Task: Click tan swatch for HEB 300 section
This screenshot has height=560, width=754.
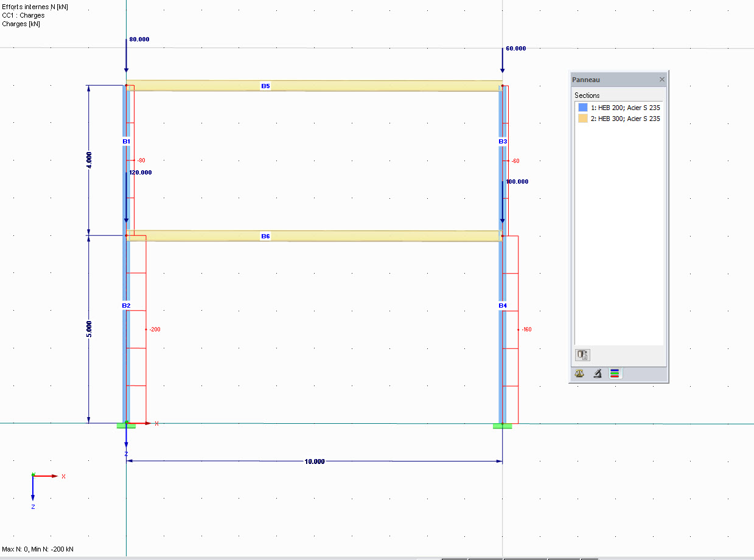Action: pyautogui.click(x=583, y=119)
